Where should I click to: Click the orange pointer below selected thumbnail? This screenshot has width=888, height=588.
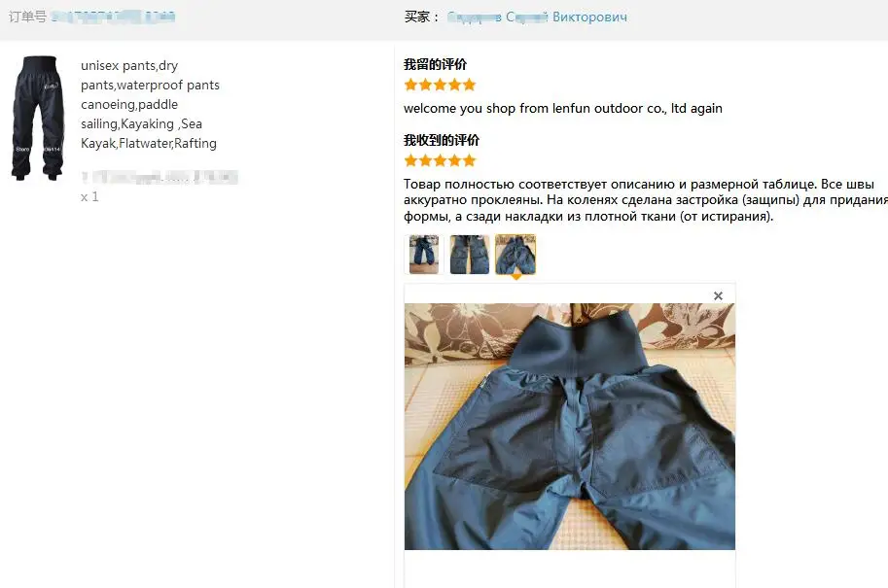coord(515,277)
